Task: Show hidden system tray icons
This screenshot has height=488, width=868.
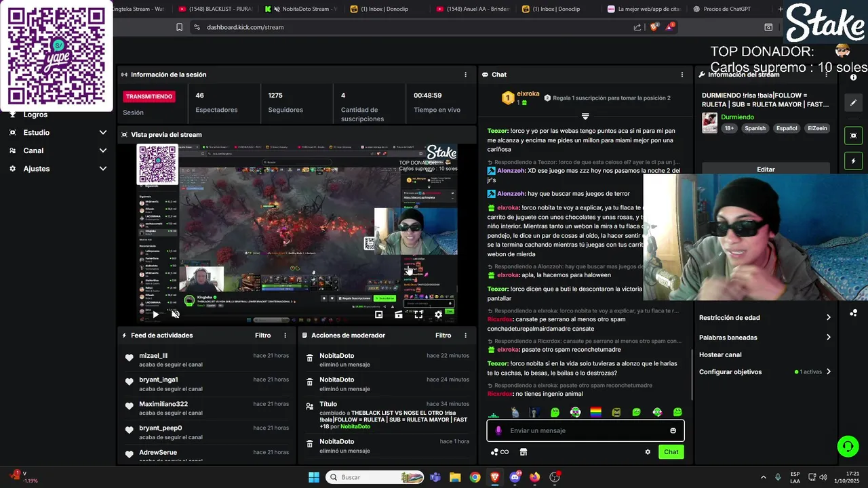Action: point(763,477)
